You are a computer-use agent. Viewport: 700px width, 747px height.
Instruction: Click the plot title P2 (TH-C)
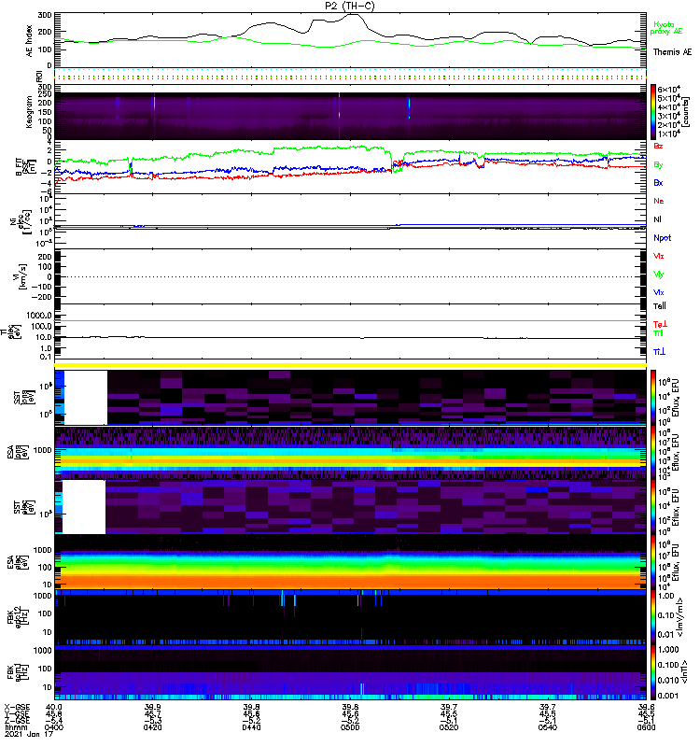350,6
